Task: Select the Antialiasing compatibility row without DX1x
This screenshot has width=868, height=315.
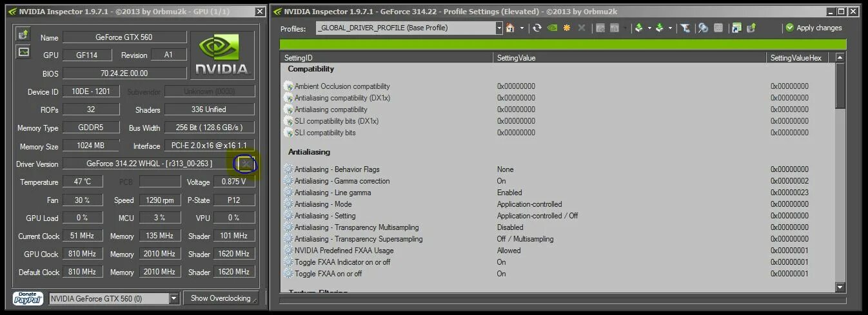Action: [x=558, y=110]
